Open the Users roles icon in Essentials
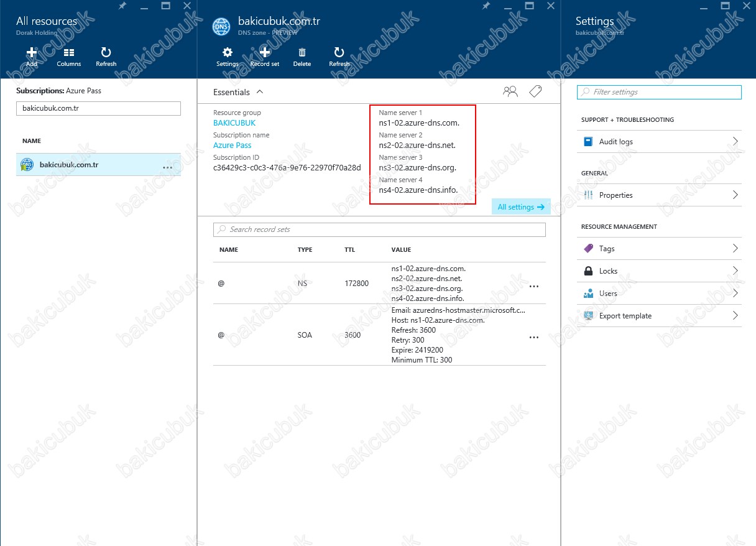This screenshot has height=546, width=756. [510, 91]
